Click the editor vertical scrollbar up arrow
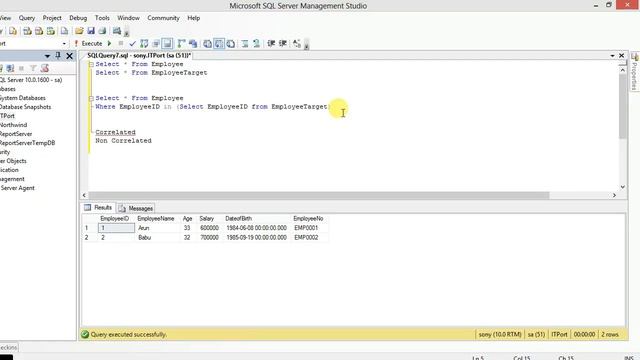640x360 pixels. click(622, 70)
